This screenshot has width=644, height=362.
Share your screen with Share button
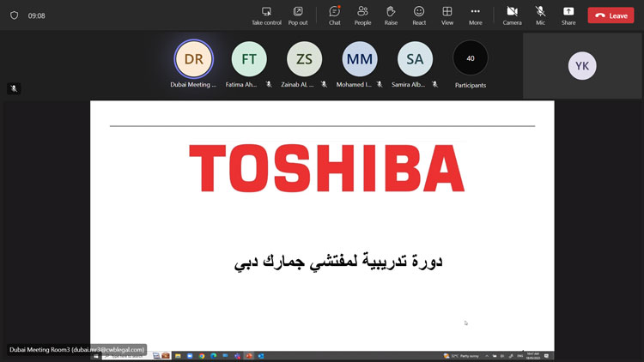tap(568, 15)
